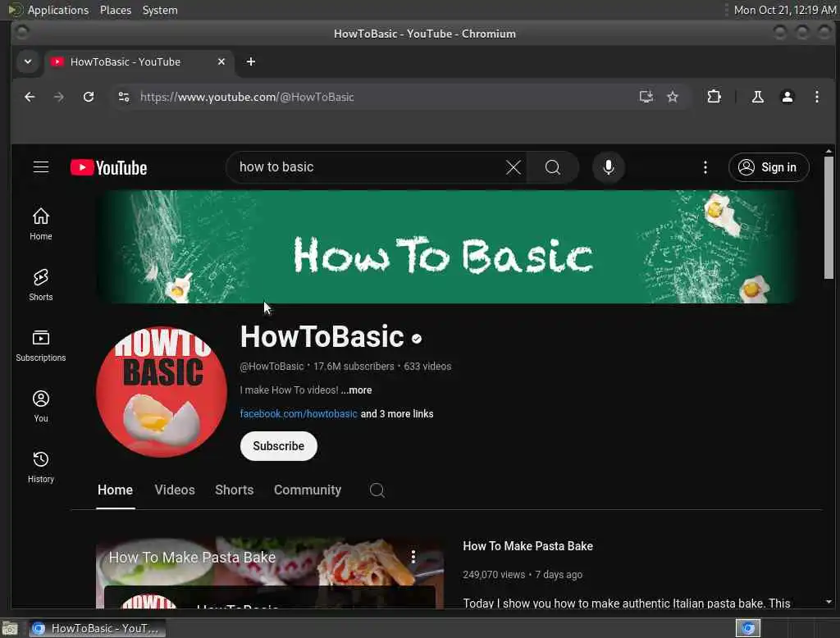
Task: Select the HowToBasic - YouTube browser tab
Action: 139,62
